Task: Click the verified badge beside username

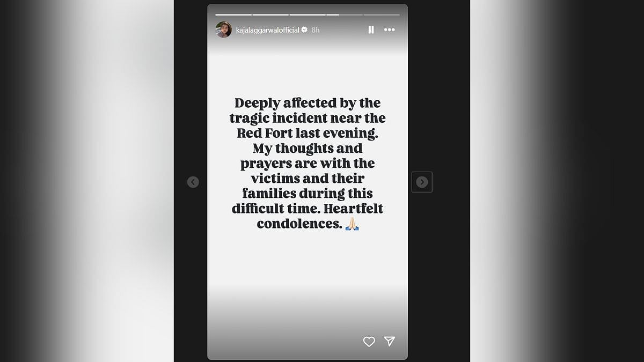Action: coord(304,30)
